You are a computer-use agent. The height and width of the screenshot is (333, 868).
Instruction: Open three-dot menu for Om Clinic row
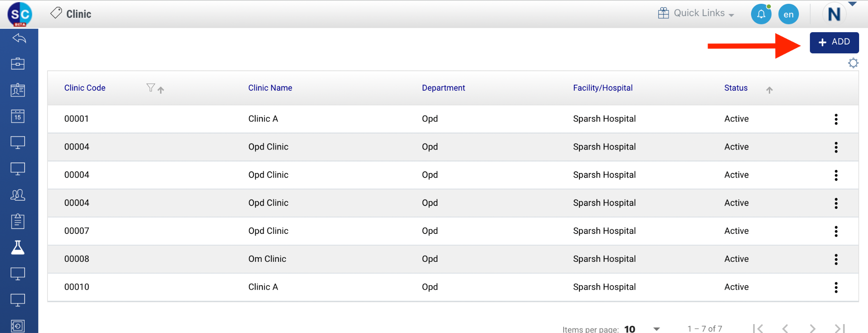coord(836,259)
